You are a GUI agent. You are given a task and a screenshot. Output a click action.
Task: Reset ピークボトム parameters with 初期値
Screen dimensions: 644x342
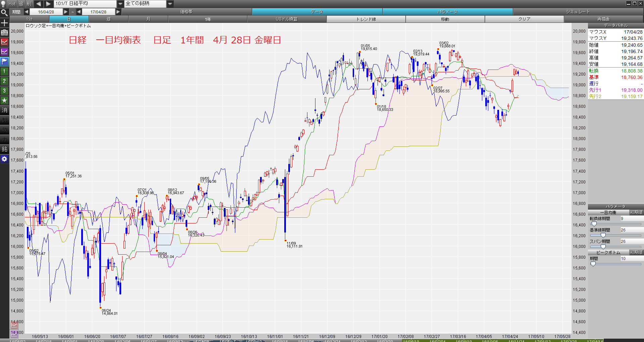(636, 252)
